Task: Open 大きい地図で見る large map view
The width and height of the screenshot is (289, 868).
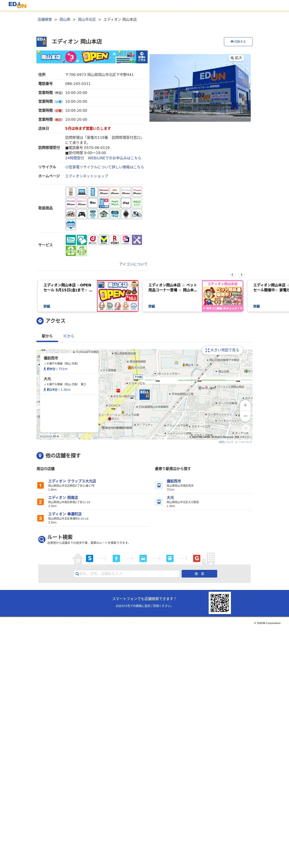Action: (x=222, y=350)
